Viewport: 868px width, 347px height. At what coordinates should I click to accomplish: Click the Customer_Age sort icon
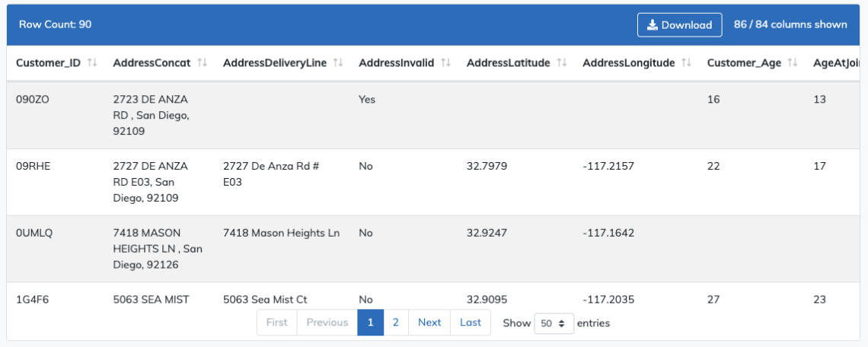(x=793, y=63)
